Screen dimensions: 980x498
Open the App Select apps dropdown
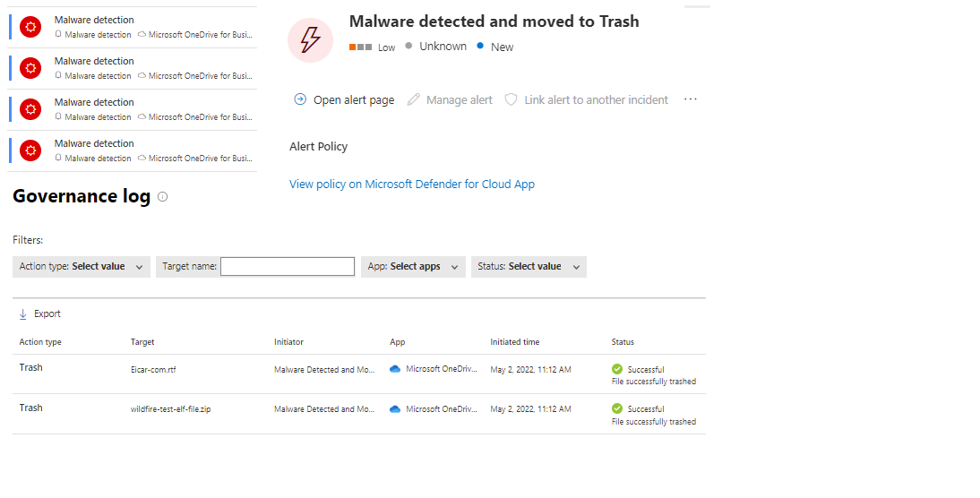click(413, 267)
